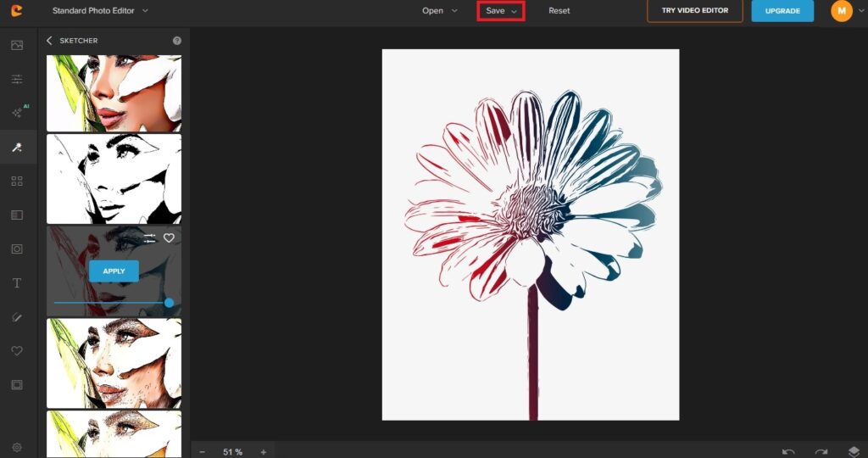
Task: Open the Edit adjustments sliders icon
Action: [x=17, y=79]
